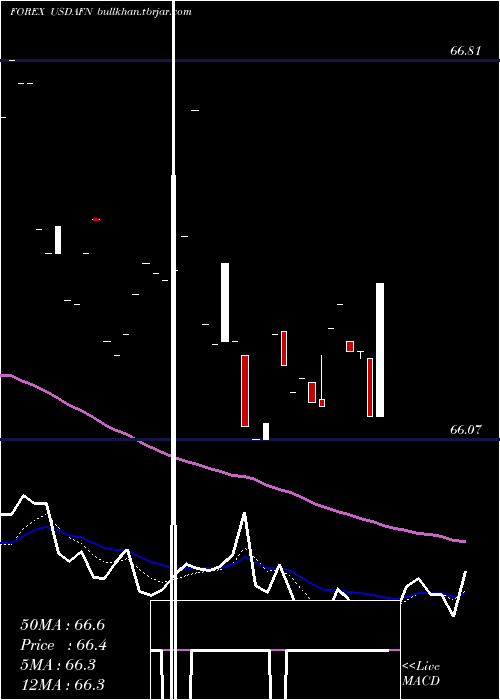Click the small red candle near upper left
This screenshot has height=700, width=500.
pyautogui.click(x=96, y=219)
